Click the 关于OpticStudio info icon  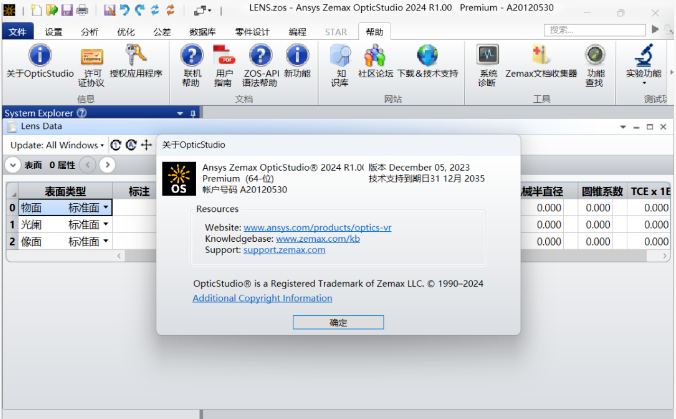(x=40, y=56)
